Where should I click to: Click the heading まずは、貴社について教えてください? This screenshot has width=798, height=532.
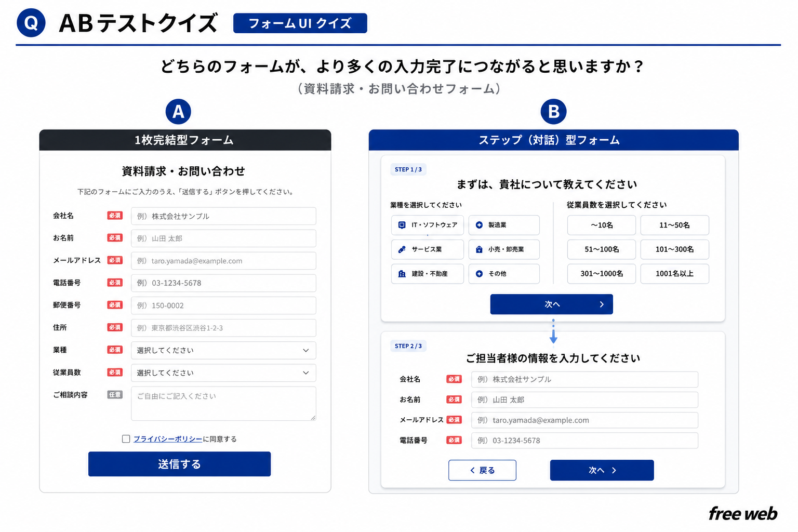coord(547,184)
